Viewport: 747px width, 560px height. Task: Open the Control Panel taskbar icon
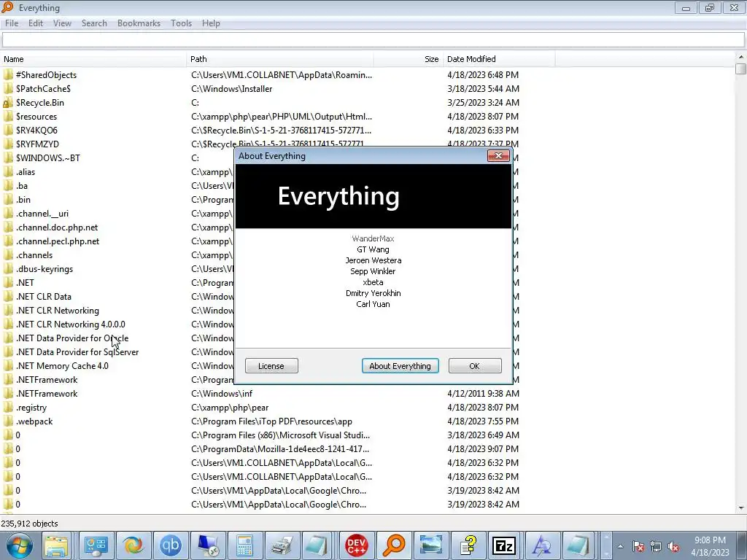pos(96,545)
